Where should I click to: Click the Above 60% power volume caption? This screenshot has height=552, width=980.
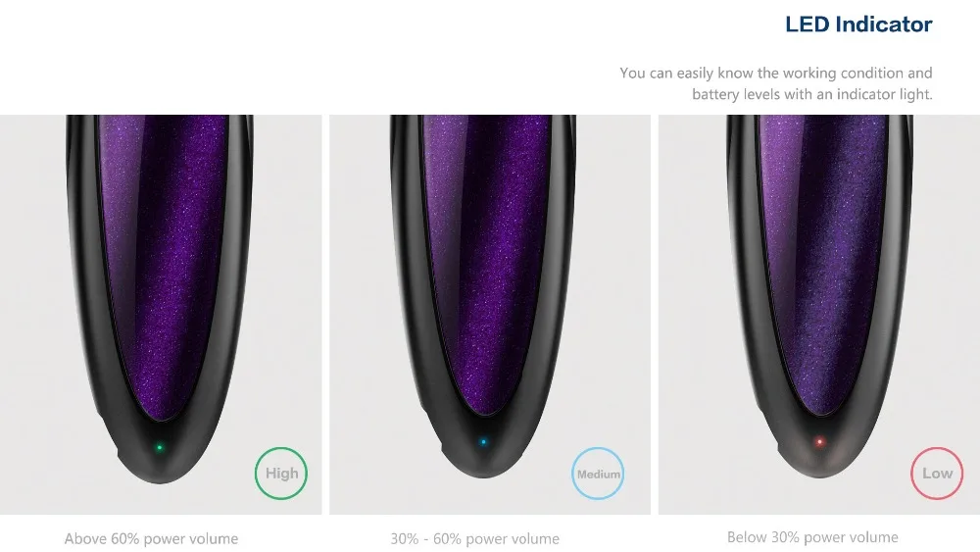[x=151, y=538]
